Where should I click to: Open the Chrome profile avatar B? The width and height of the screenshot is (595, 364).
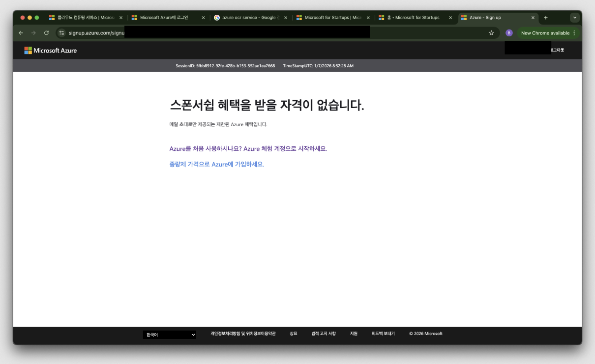click(509, 33)
